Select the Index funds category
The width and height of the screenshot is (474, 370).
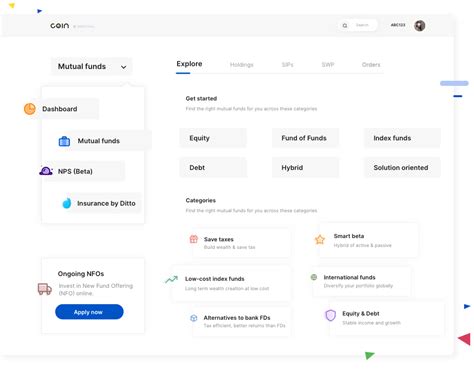(x=402, y=138)
